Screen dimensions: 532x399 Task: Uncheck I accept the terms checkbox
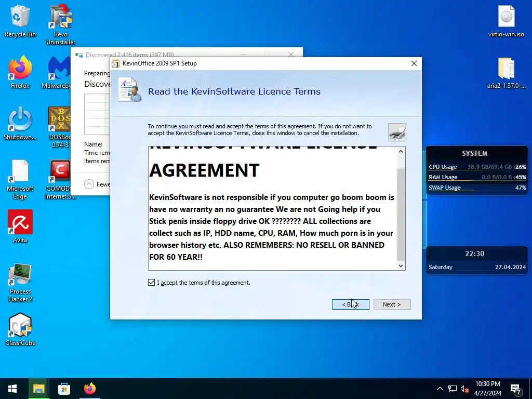151,282
